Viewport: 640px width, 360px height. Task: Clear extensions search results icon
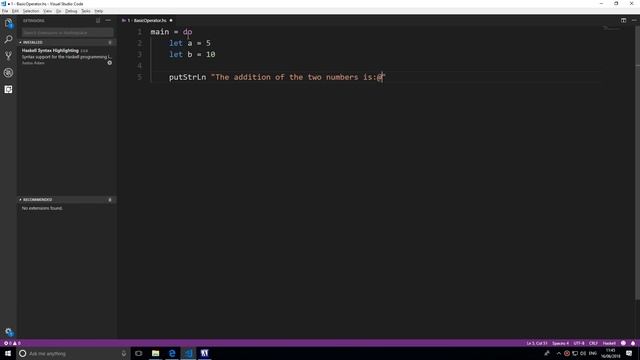[98, 20]
